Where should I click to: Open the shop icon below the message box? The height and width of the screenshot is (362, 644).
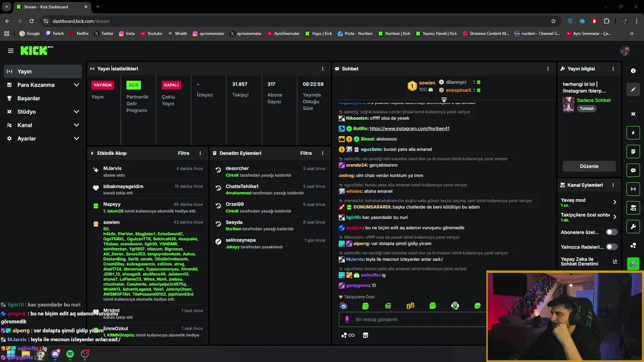tap(366, 335)
